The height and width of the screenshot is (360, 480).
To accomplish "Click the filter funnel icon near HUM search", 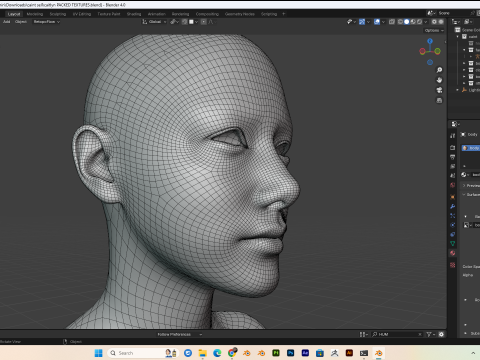I will [429, 334].
